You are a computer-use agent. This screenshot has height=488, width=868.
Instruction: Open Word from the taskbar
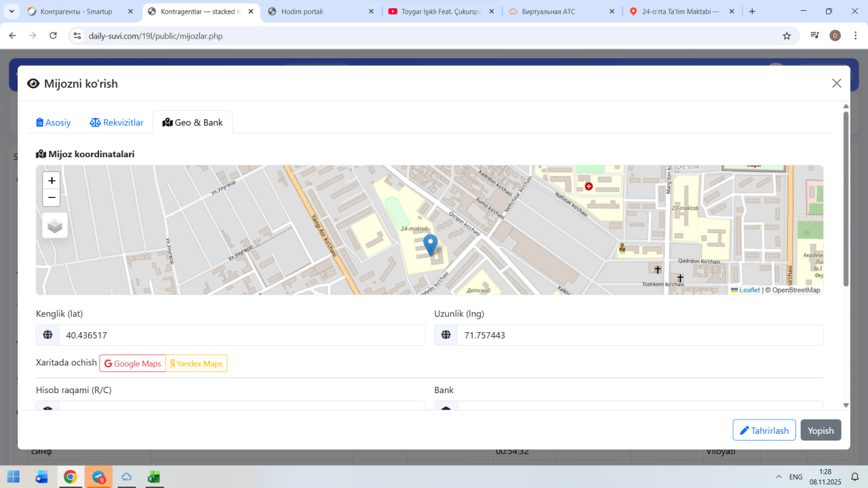[x=42, y=477]
